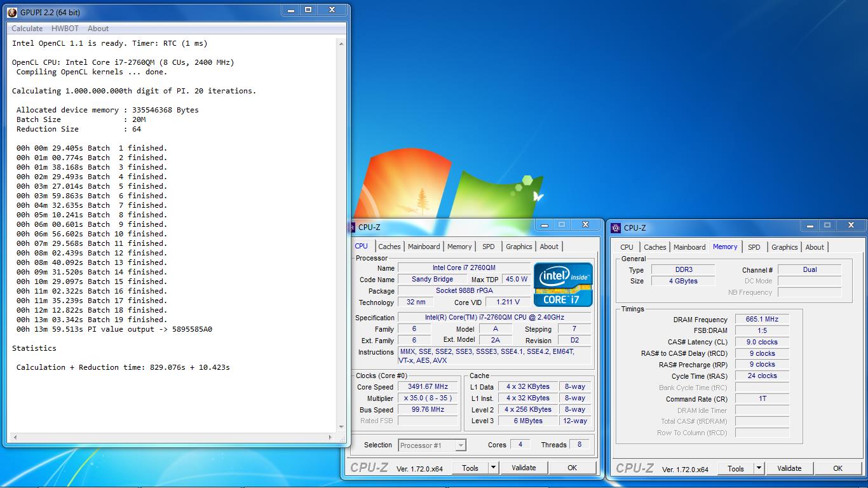Click GPUPI vertical scrollbar down arrow

(341, 427)
